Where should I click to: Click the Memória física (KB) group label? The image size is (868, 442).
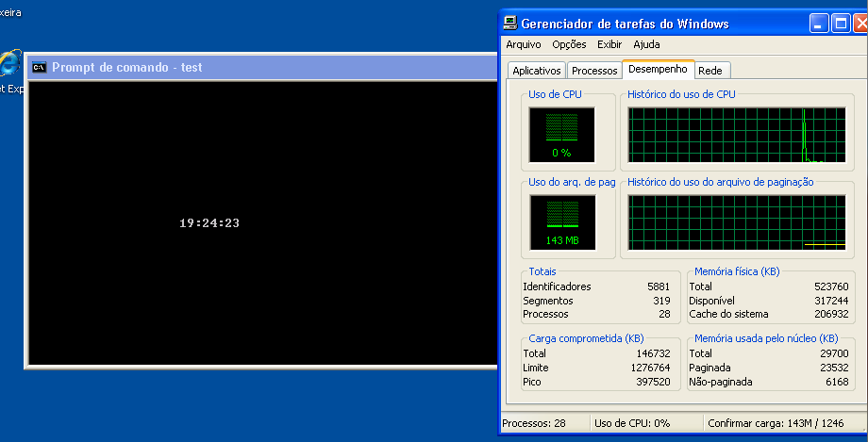tap(737, 271)
